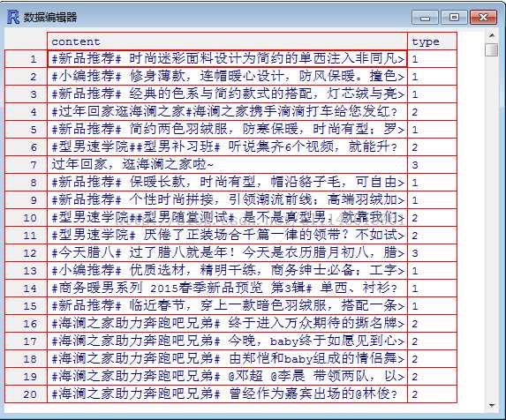Click type cell value 2 in row 10
Viewport: 506px width, 420px height.
click(x=432, y=218)
